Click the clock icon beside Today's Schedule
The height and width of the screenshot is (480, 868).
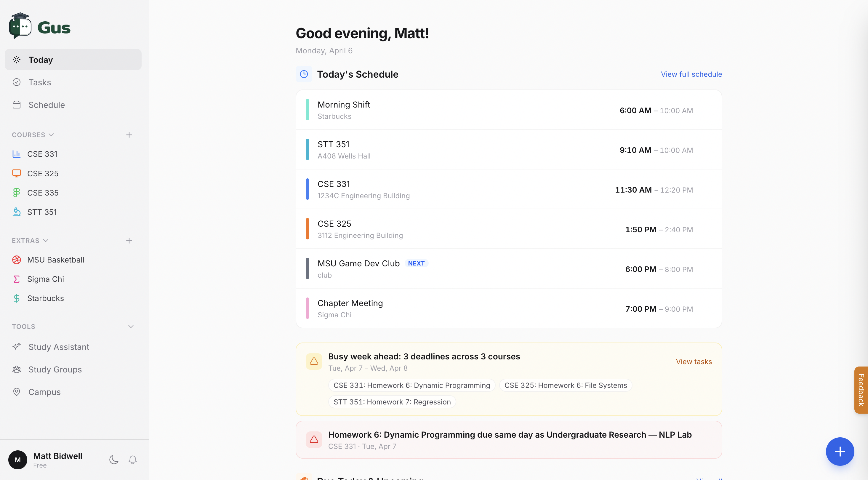pyautogui.click(x=304, y=74)
